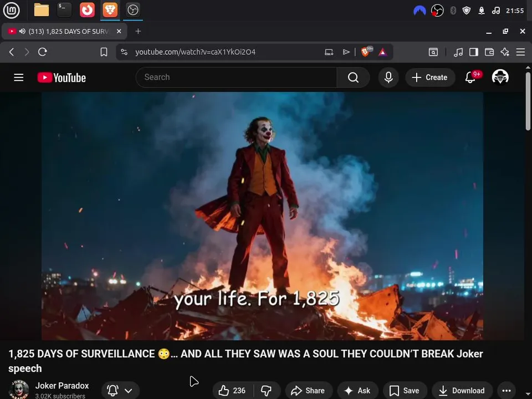
Task: Click the address bar URL
Action: pos(195,52)
